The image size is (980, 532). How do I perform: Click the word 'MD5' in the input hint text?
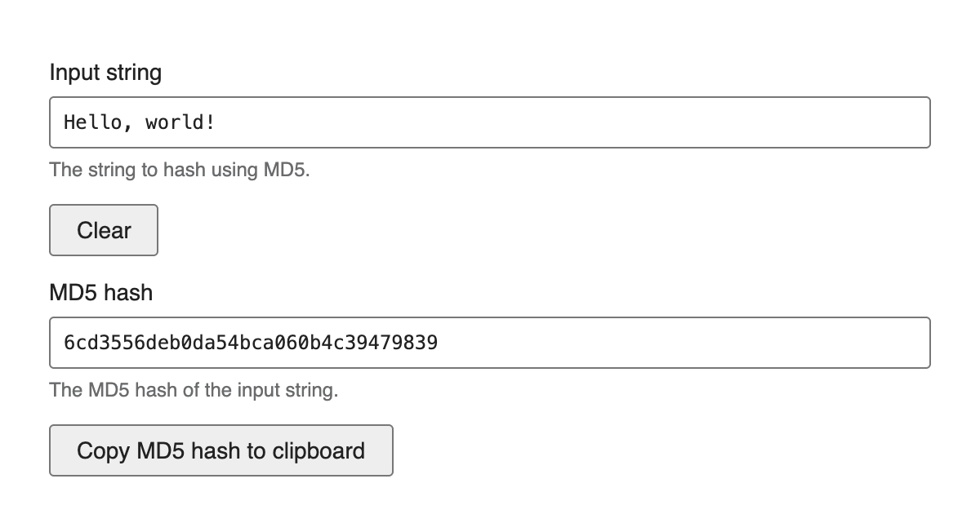[286, 170]
